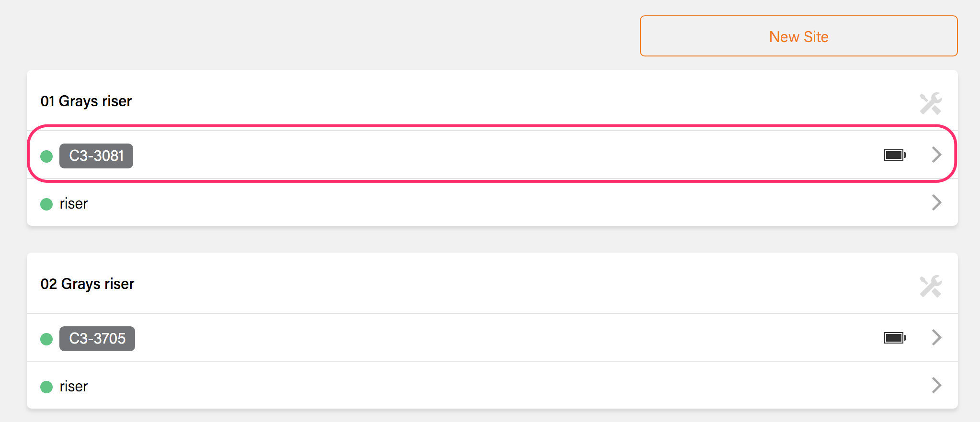This screenshot has height=422, width=980.
Task: Select riser label under 02 Grays riser
Action: [x=74, y=387]
